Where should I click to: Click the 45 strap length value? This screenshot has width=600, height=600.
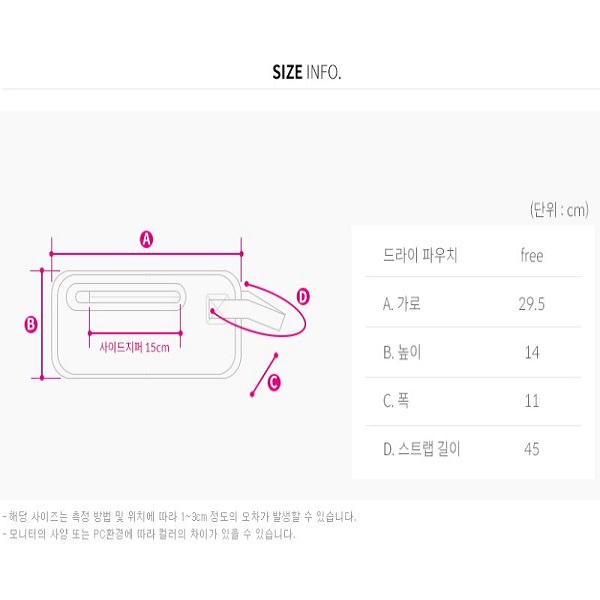pyautogui.click(x=532, y=449)
